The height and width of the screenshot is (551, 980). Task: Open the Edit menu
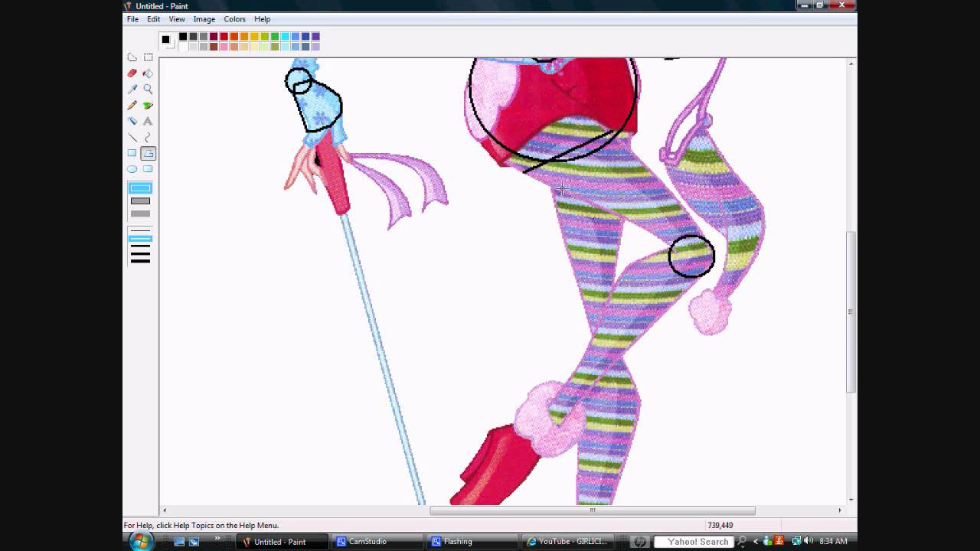pos(154,19)
